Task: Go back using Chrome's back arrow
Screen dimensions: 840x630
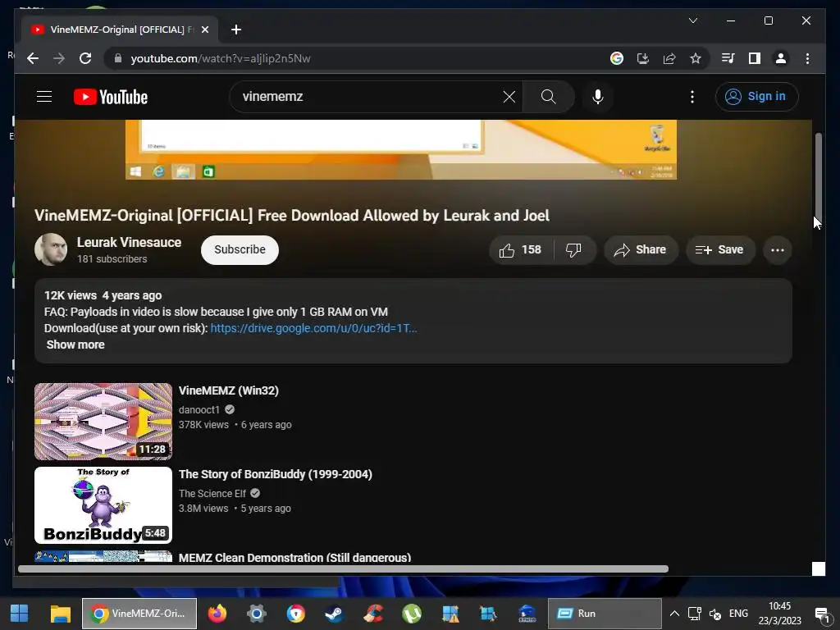Action: (x=33, y=58)
